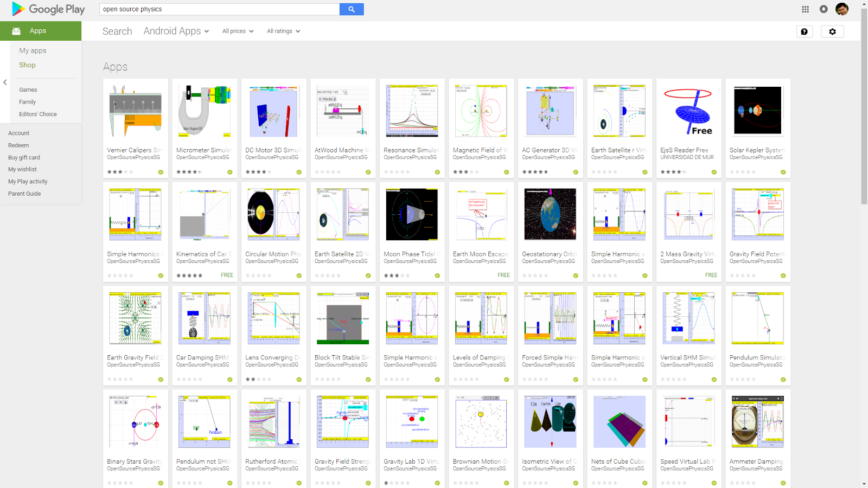Open the help question mark icon
Image resolution: width=868 pixels, height=488 pixels.
click(x=804, y=31)
